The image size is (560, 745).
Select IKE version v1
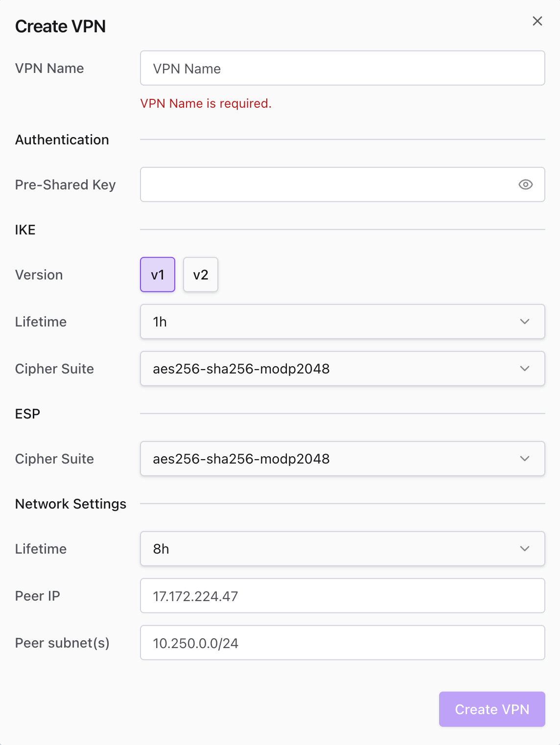coord(157,275)
